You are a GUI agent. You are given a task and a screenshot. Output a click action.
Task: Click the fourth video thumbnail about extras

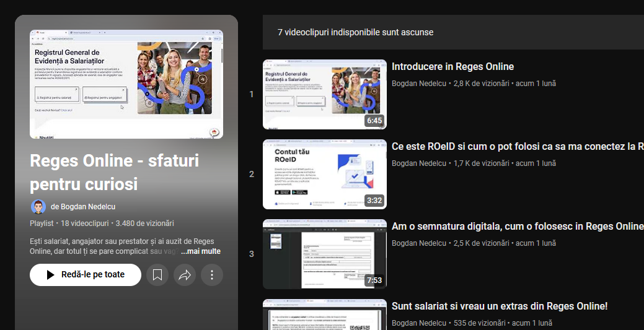coord(324,315)
